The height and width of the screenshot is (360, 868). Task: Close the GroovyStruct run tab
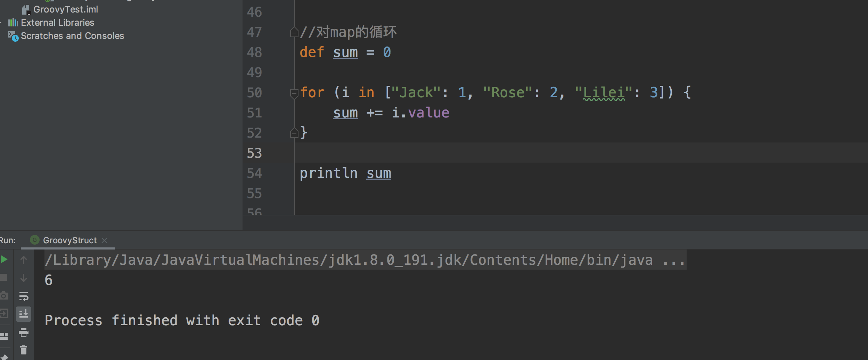104,240
